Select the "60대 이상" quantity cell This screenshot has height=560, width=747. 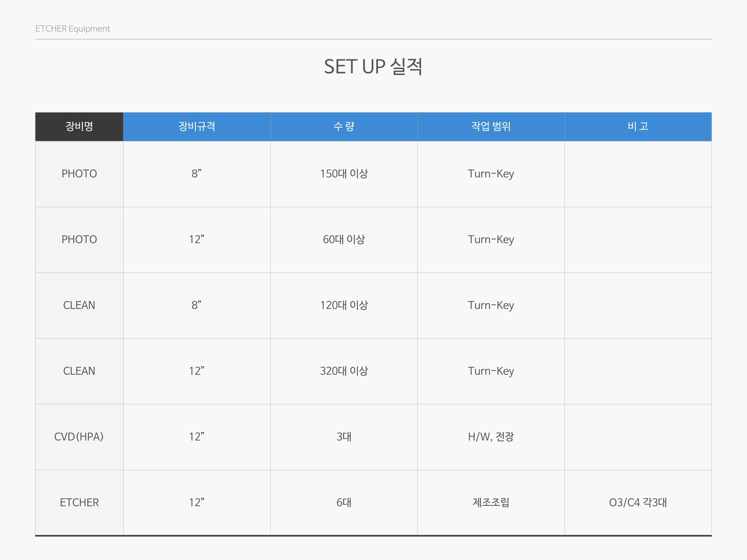coord(344,239)
